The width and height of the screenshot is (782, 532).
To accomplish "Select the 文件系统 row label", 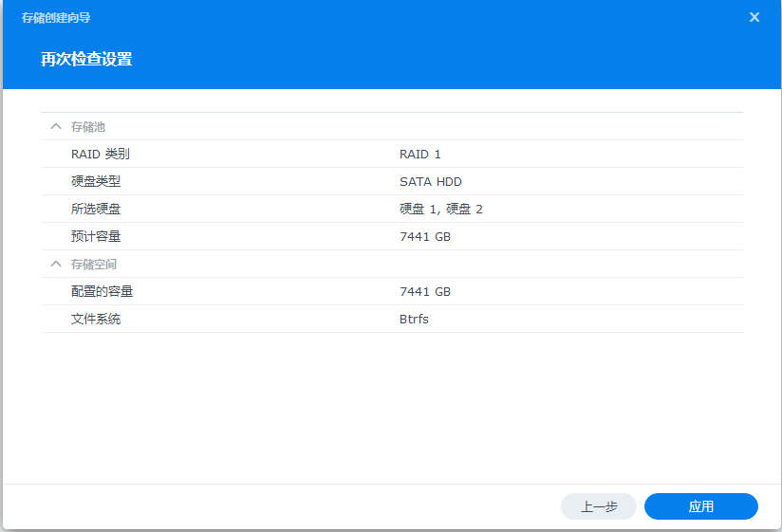I will click(96, 319).
